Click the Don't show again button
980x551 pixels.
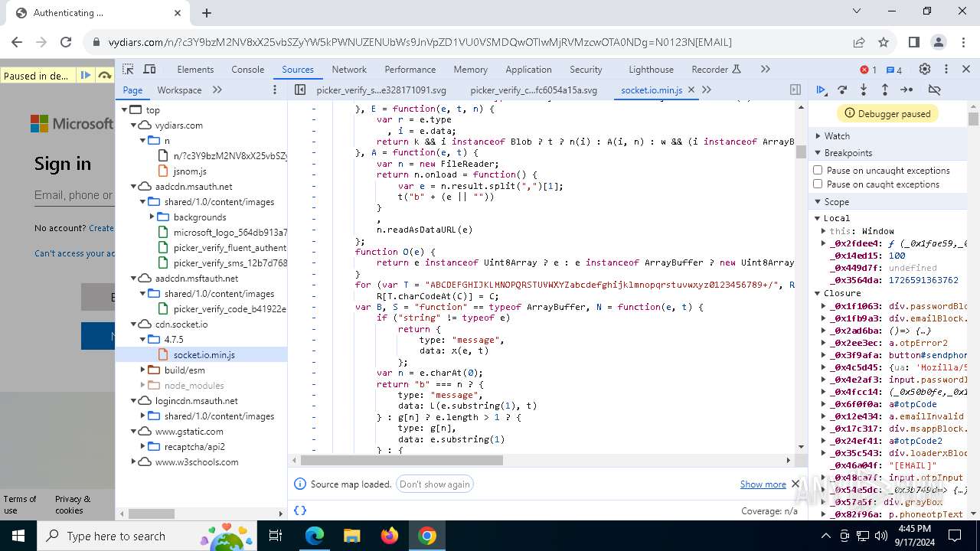click(x=435, y=484)
